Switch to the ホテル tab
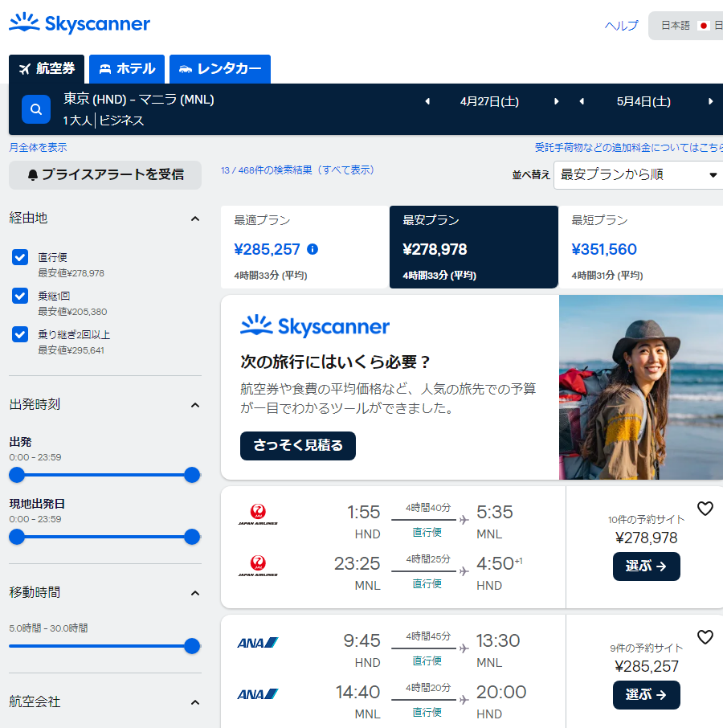The width and height of the screenshot is (723, 728). point(127,69)
